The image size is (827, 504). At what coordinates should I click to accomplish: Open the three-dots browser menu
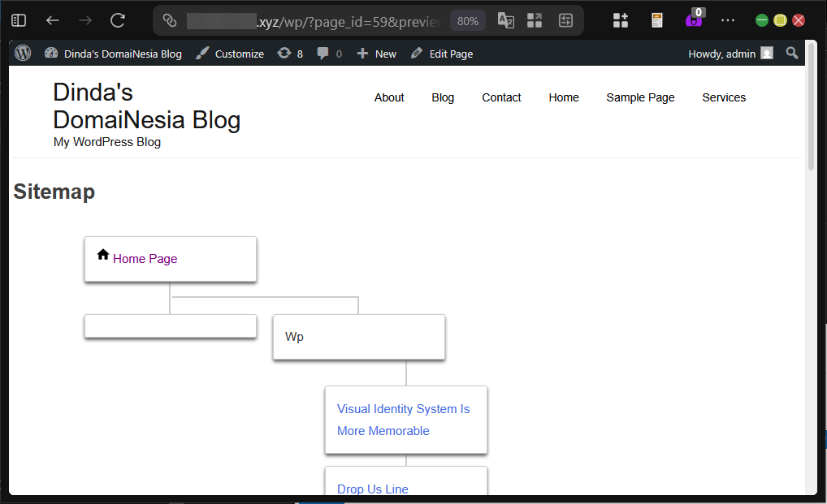tap(728, 19)
